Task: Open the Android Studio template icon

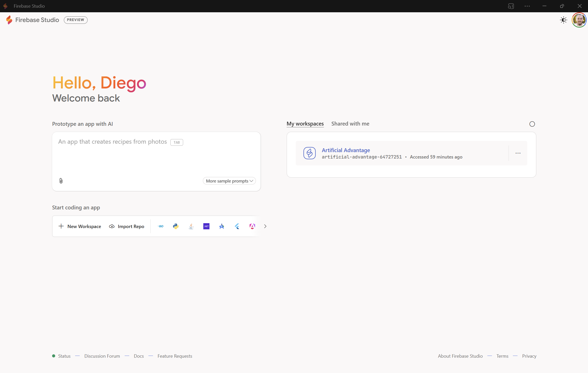Action: point(222,226)
